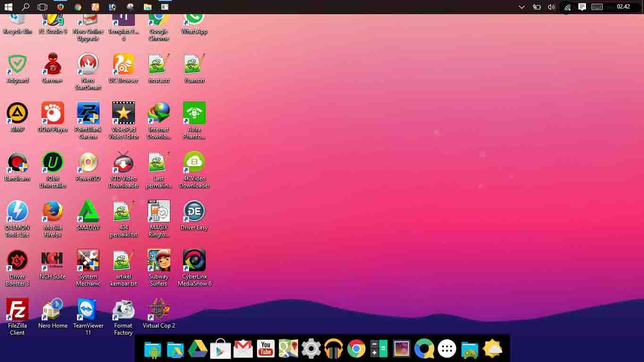Open the FileZilla Client shortcut

click(17, 317)
